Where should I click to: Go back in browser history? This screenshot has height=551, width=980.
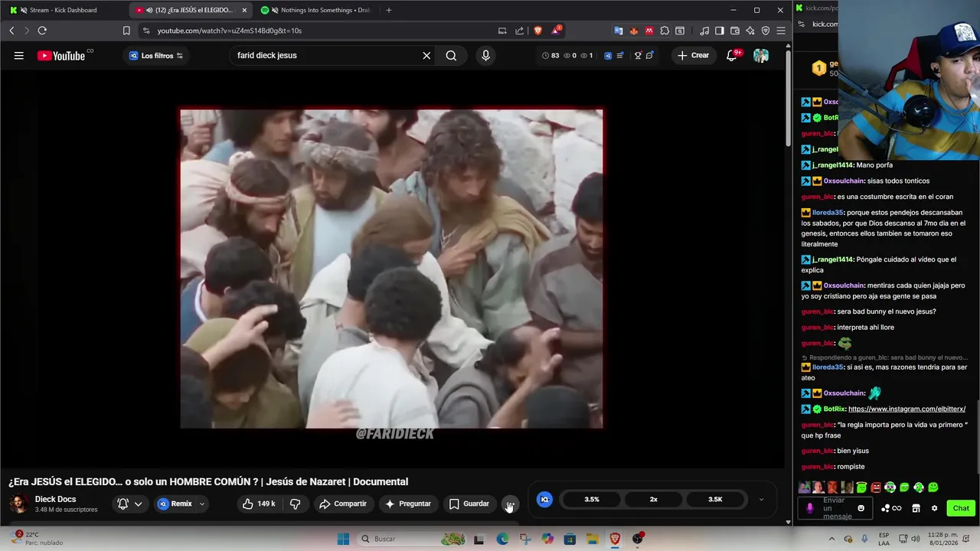(11, 31)
